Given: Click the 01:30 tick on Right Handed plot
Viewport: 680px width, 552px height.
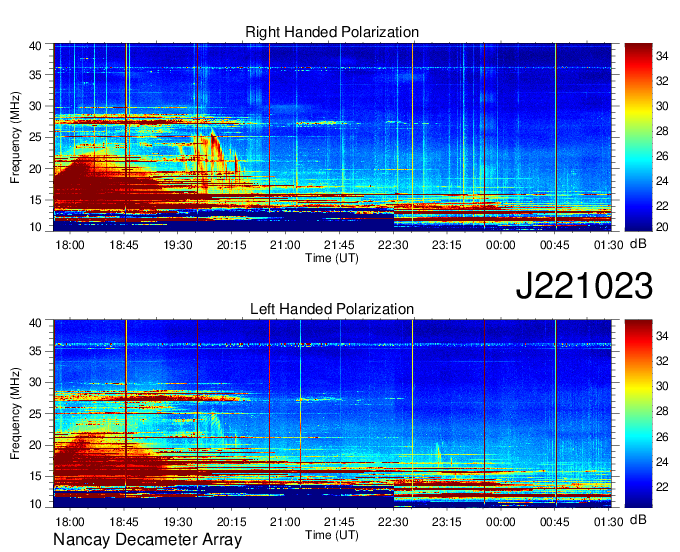Looking at the screenshot, I should point(608,245).
